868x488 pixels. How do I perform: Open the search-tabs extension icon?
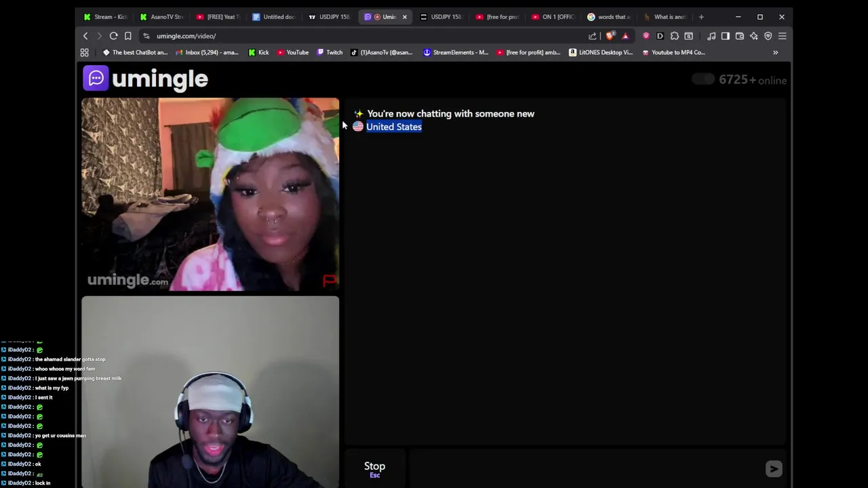[688, 36]
